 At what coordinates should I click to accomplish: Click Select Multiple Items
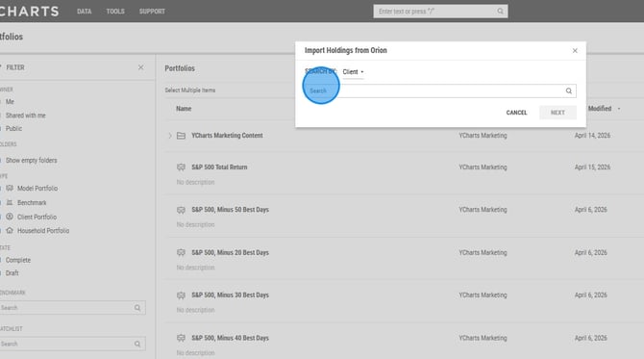click(x=189, y=90)
